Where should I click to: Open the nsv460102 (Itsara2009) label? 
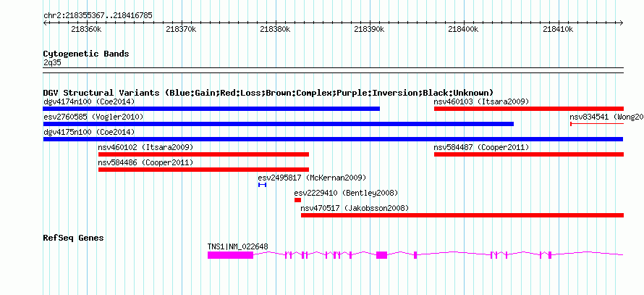145,147
